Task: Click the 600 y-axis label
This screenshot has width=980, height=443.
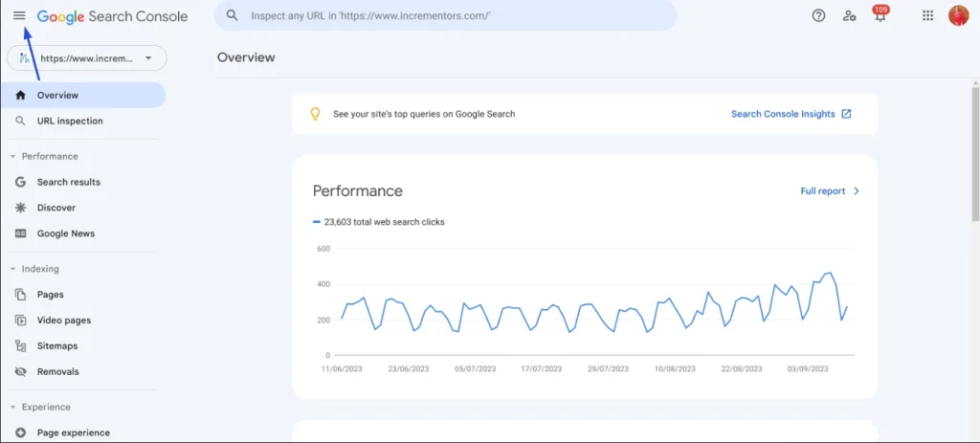Action: 323,249
